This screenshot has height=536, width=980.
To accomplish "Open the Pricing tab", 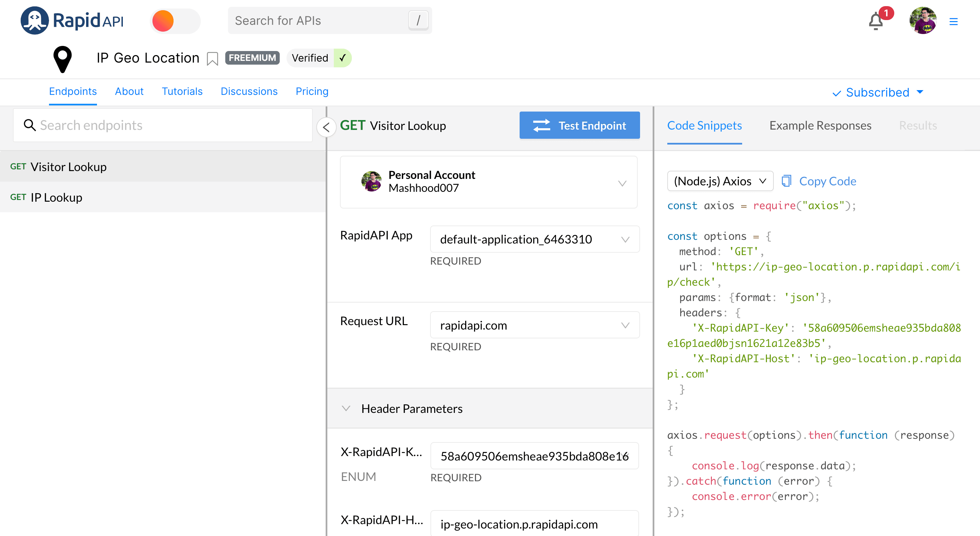I will [312, 91].
